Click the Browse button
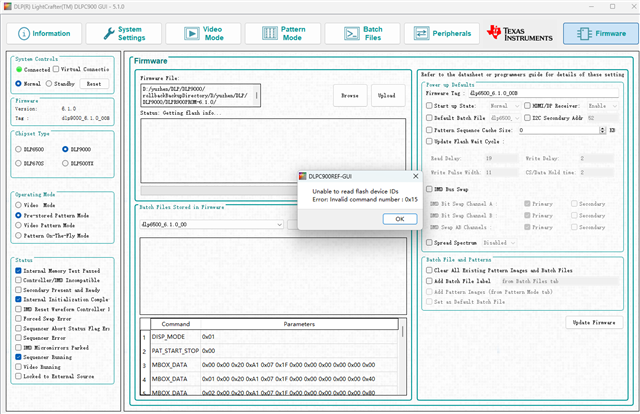Viewport: 640px width, 414px height. [x=350, y=96]
